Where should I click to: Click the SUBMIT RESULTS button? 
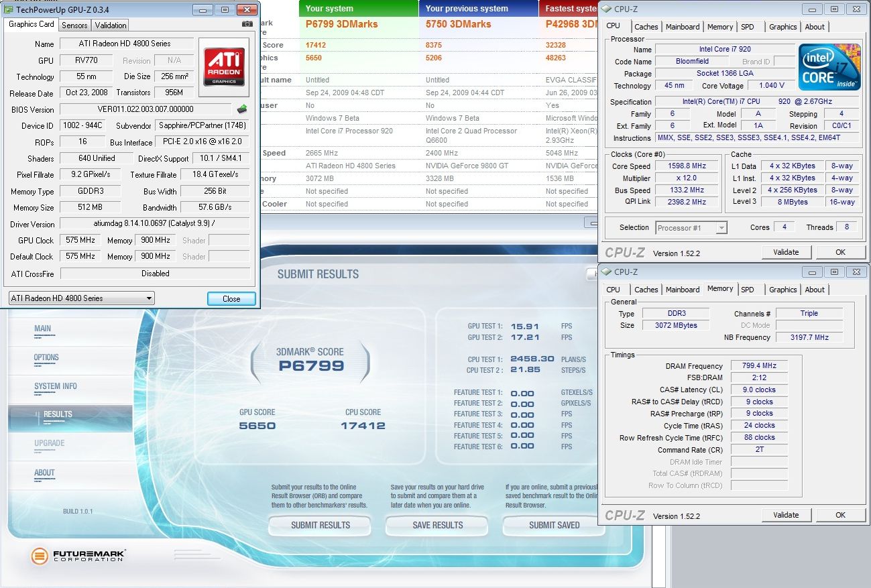click(x=321, y=526)
